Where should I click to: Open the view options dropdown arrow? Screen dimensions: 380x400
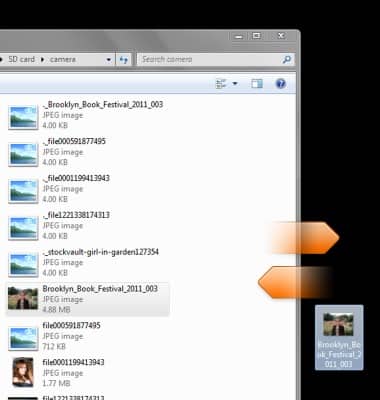point(235,83)
